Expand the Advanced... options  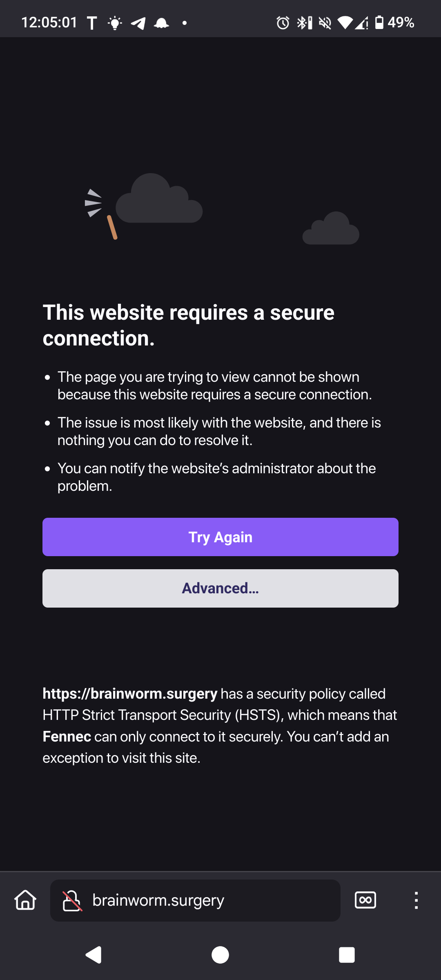(220, 588)
